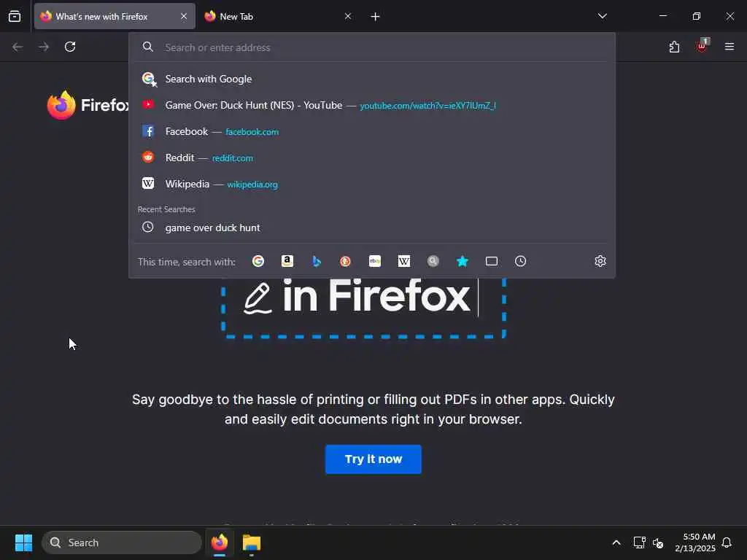747x560 pixels.
Task: Click the gray magnifier search engine icon
Action: click(x=433, y=261)
